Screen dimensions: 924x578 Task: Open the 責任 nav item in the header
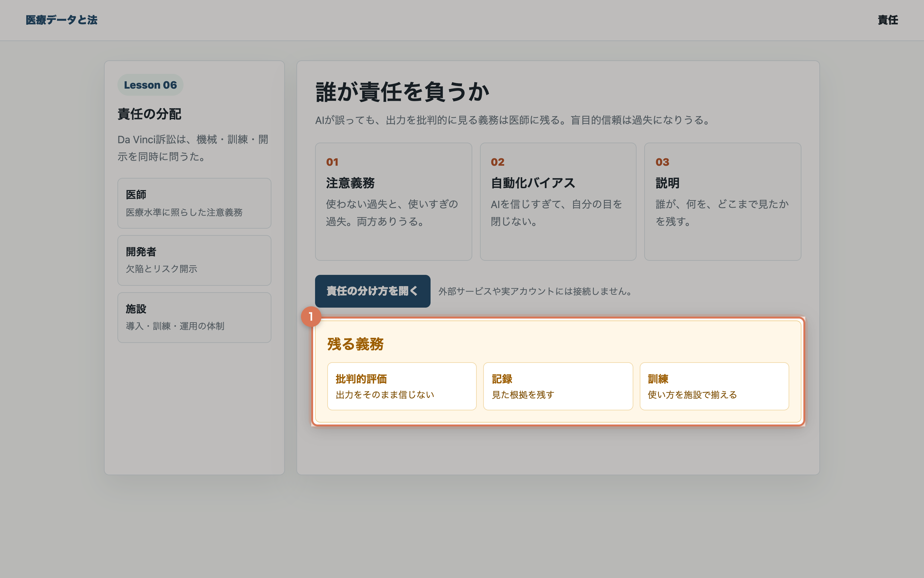tap(888, 20)
